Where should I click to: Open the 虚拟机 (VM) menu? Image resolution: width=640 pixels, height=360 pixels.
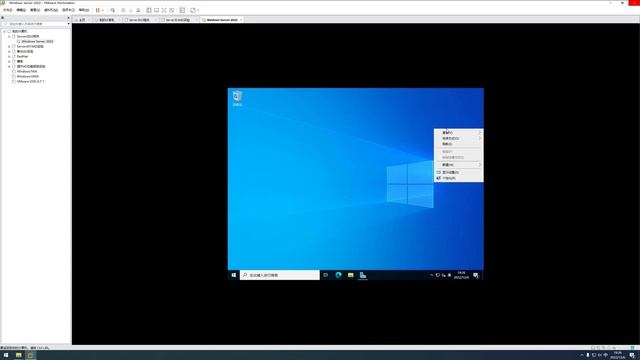(51, 10)
